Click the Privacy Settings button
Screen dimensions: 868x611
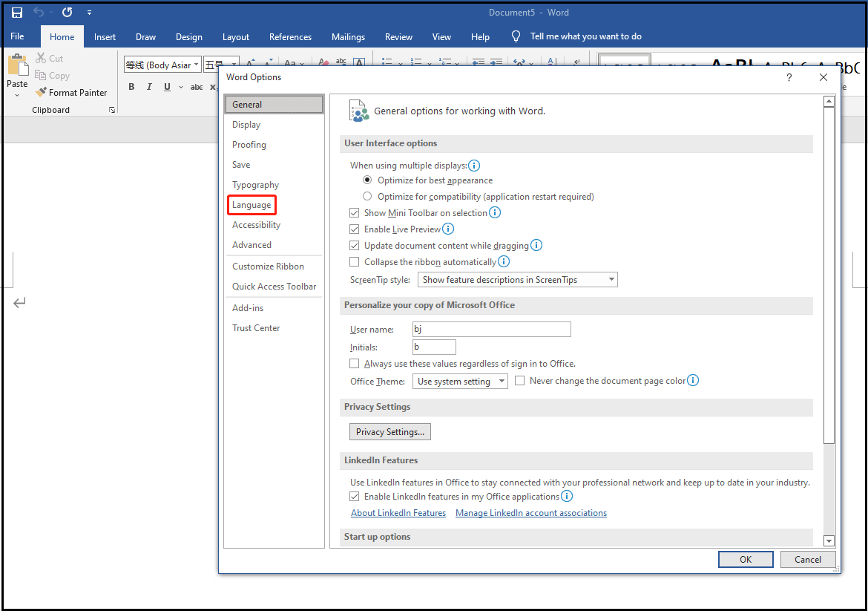[x=389, y=432]
